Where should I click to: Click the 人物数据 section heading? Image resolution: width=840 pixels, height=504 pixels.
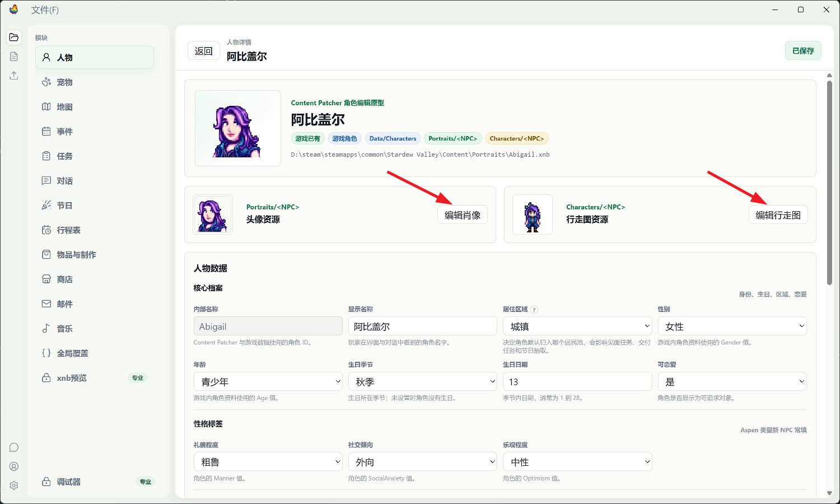211,268
